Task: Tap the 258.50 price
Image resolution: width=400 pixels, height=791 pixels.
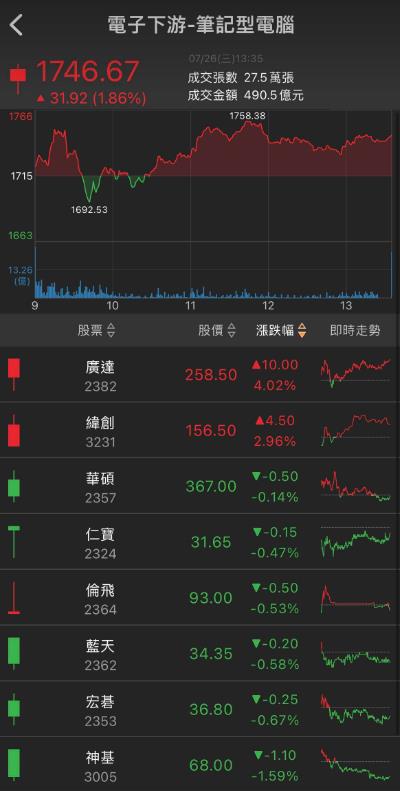Action: (x=211, y=375)
